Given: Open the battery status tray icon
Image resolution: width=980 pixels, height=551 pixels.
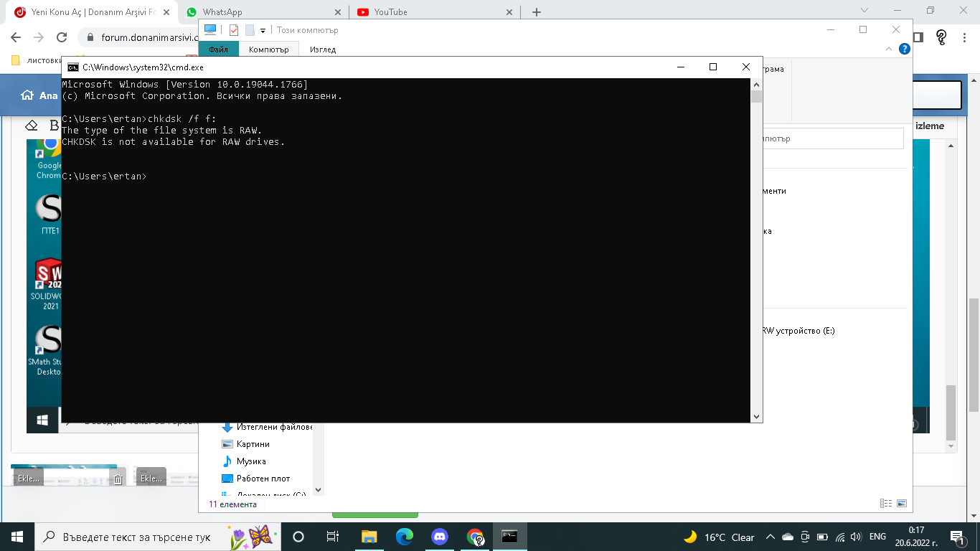Looking at the screenshot, I should click(x=822, y=537).
